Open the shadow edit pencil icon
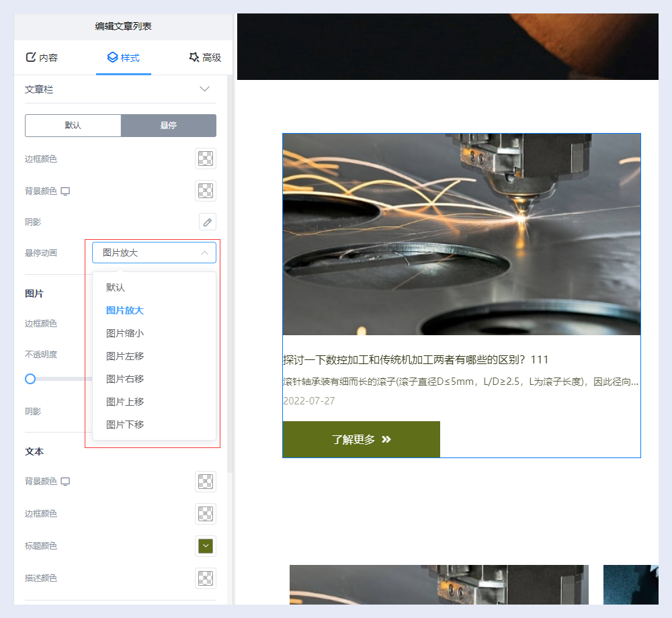 tap(208, 222)
